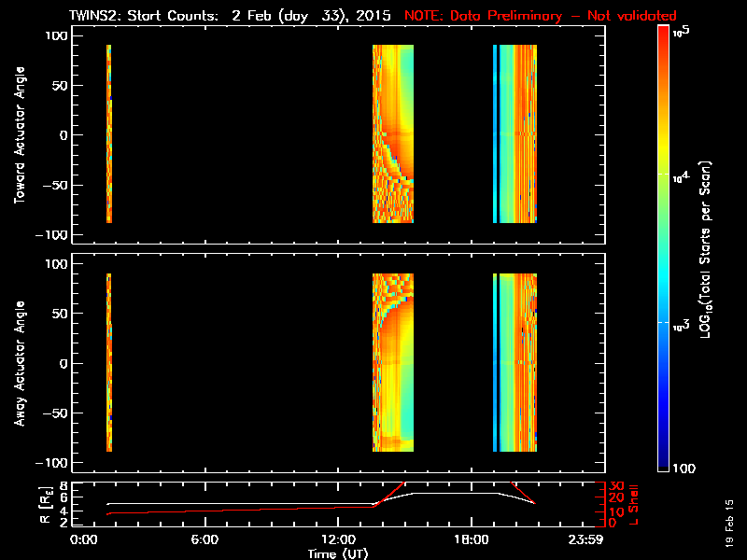Click the '100' tick of Toward panel

click(x=57, y=35)
